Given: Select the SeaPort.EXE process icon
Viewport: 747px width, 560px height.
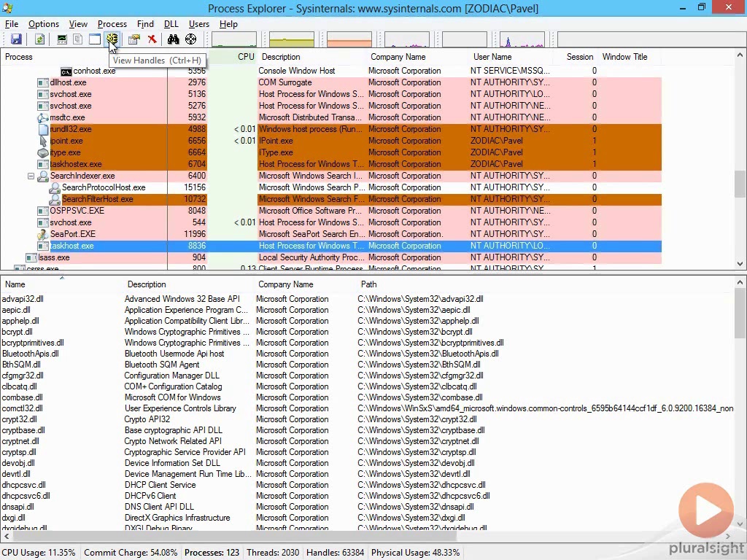Looking at the screenshot, I should pos(43,234).
